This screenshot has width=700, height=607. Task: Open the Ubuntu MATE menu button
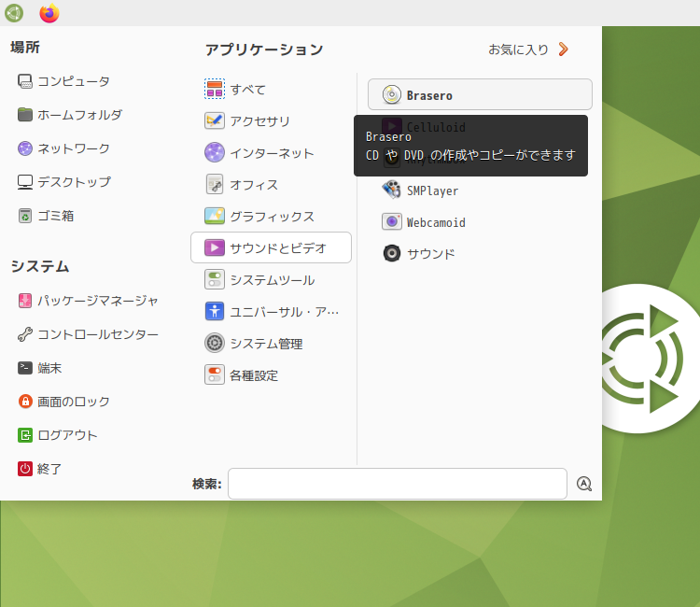14,12
